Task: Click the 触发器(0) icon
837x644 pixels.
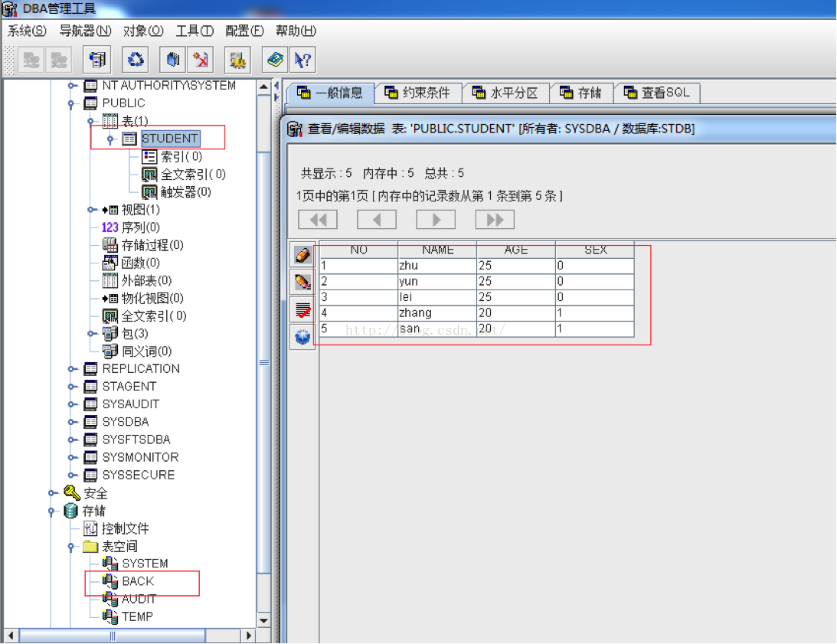Action: point(149,191)
